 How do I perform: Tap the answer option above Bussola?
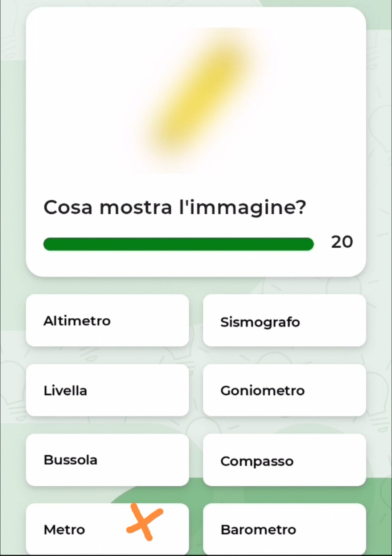[x=107, y=390]
